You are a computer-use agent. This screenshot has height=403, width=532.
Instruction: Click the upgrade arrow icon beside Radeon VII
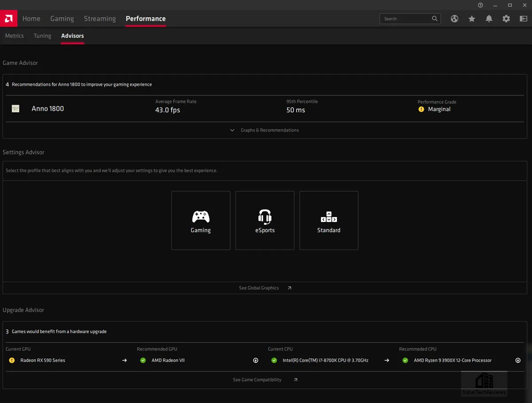click(255, 360)
